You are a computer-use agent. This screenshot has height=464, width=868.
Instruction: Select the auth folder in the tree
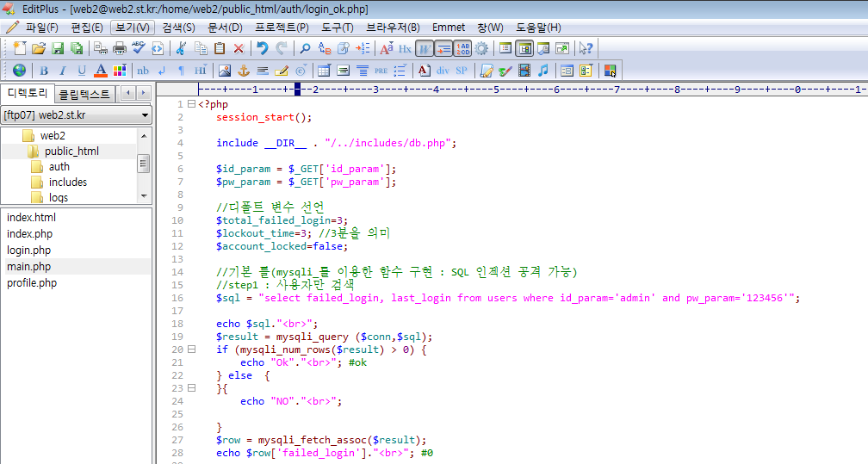pyautogui.click(x=59, y=167)
